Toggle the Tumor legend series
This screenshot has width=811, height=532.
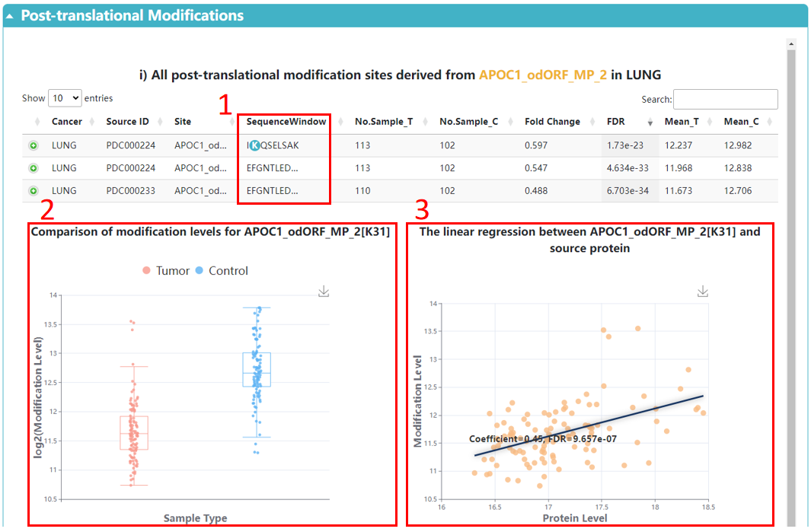coord(166,271)
